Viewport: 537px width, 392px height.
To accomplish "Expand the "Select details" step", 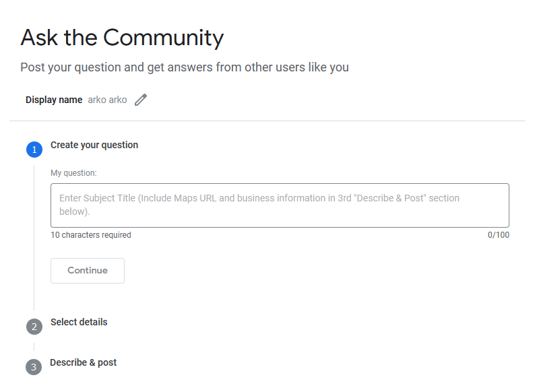I will point(79,322).
